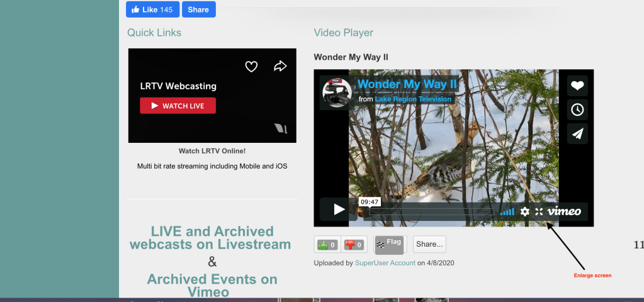Open the Share... button below video

pos(429,244)
